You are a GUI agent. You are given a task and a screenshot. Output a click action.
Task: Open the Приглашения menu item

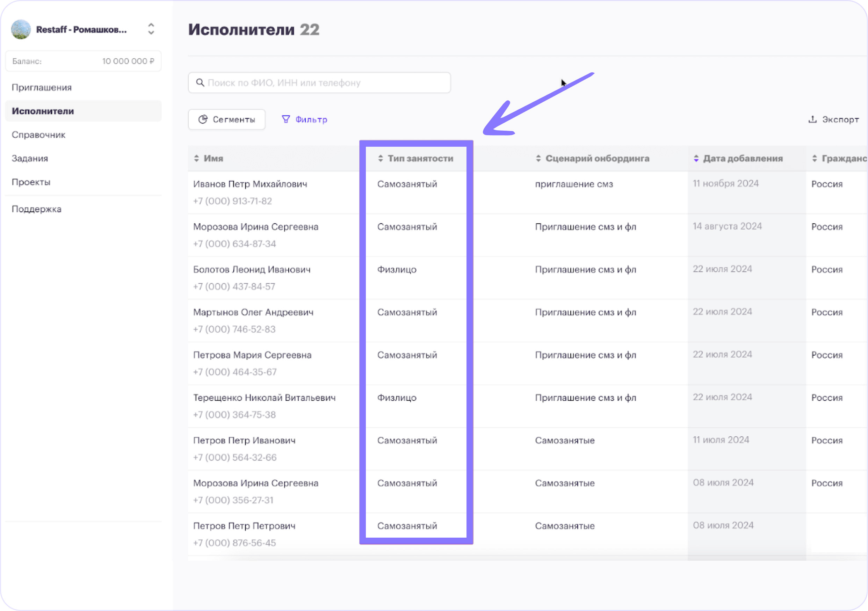(42, 87)
